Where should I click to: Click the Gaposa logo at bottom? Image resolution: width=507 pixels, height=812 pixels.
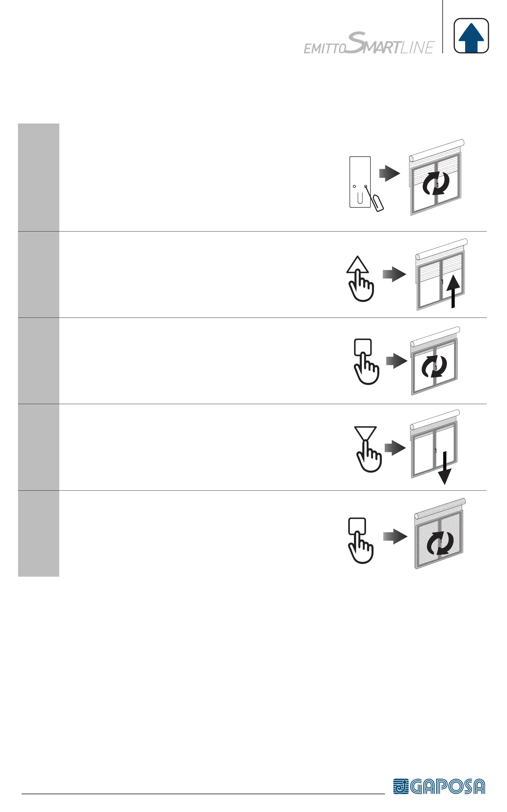coord(439,787)
